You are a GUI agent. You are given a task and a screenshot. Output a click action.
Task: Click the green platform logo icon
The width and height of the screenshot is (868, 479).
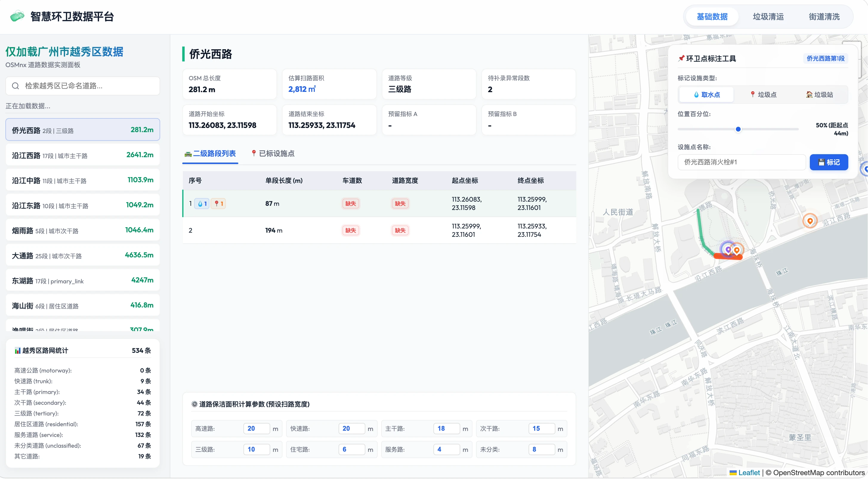[17, 16]
